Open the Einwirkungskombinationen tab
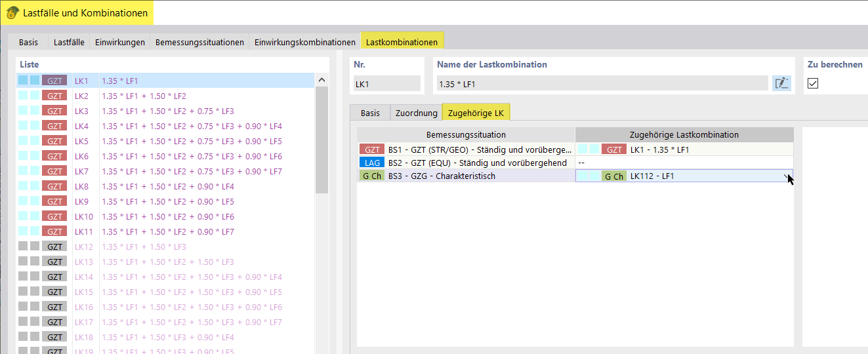 click(x=305, y=42)
